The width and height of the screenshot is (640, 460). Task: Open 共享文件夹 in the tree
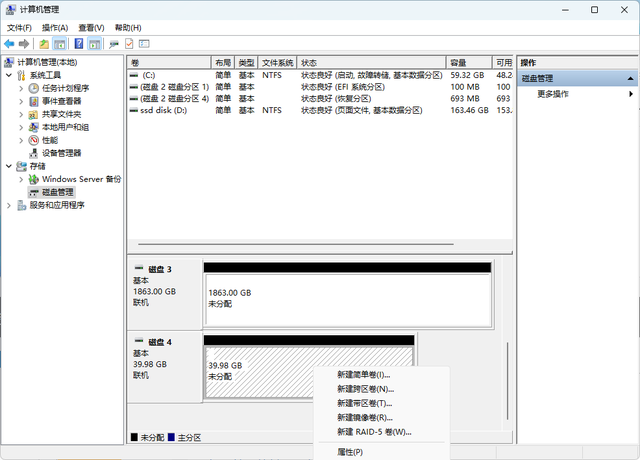click(x=62, y=114)
